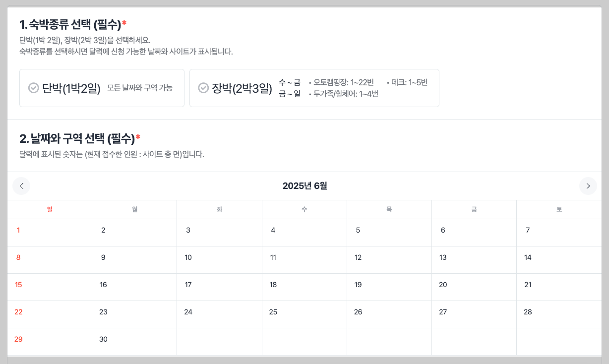Viewport: 609px width, 364px height.
Task: Click the next month arrow
Action: coord(588,185)
